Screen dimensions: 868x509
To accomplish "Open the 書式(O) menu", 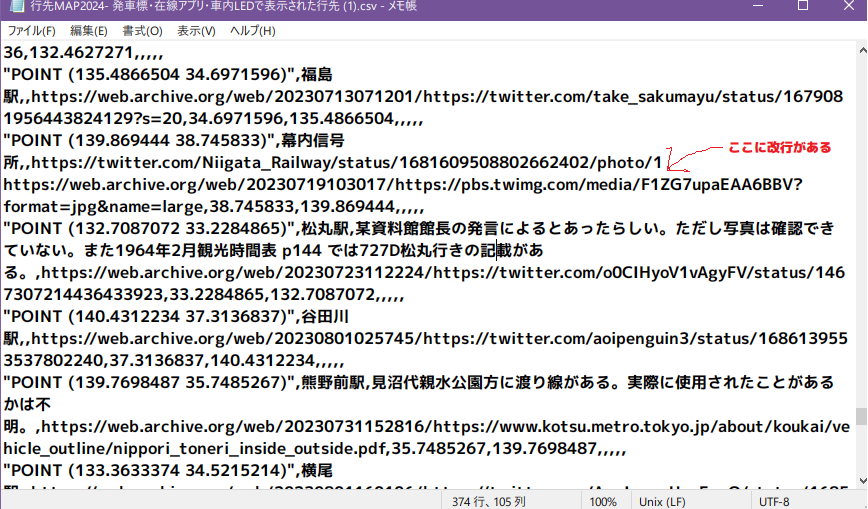I will click(142, 31).
